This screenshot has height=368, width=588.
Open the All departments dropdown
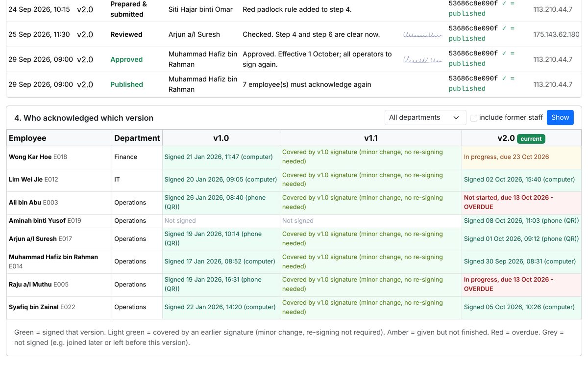pyautogui.click(x=425, y=117)
